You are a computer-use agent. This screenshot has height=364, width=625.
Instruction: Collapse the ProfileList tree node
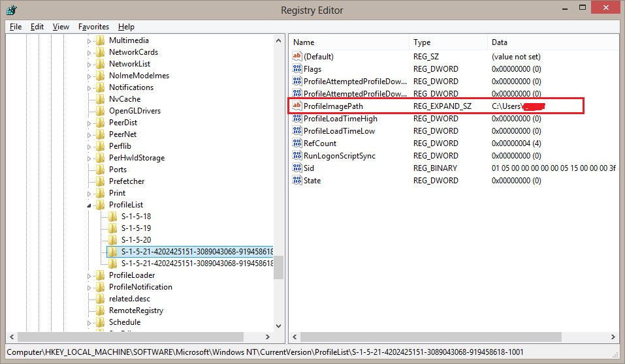pos(89,205)
